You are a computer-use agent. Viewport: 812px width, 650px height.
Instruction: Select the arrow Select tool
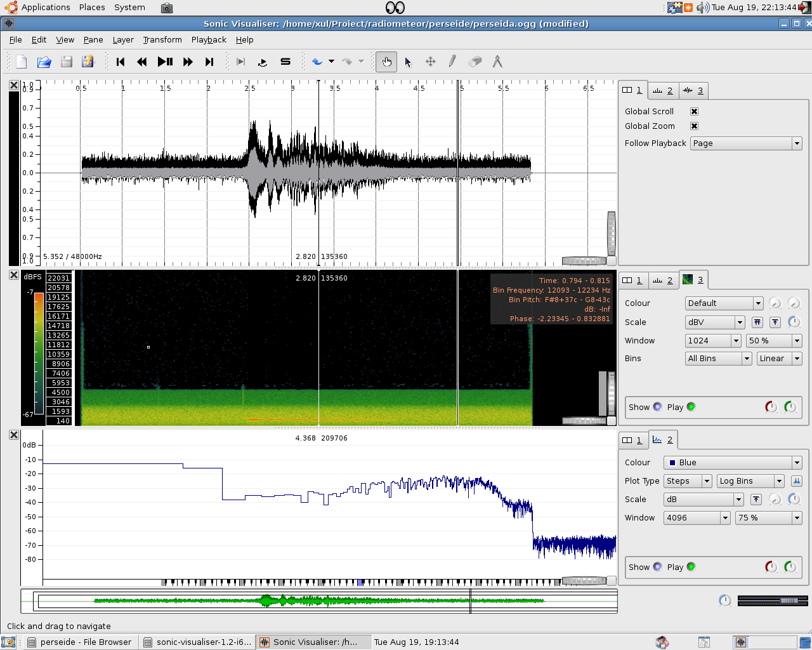(x=408, y=62)
